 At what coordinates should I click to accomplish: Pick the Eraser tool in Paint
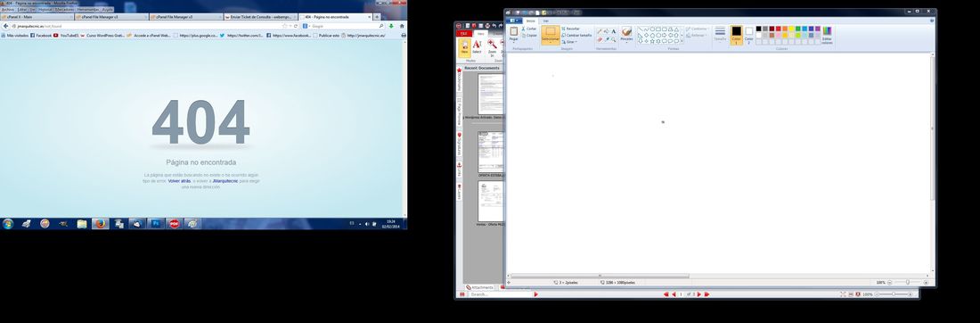click(x=600, y=39)
